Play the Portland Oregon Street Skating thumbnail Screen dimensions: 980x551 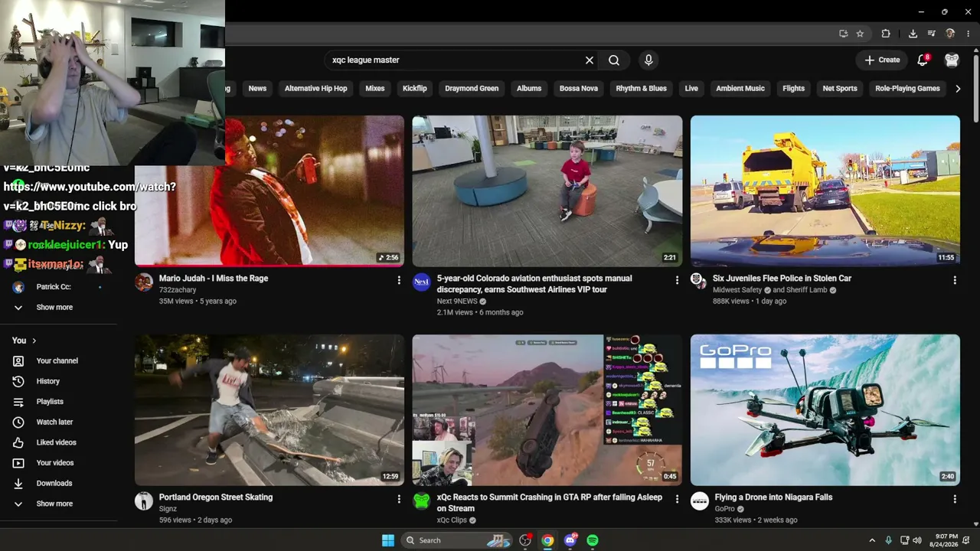(269, 409)
